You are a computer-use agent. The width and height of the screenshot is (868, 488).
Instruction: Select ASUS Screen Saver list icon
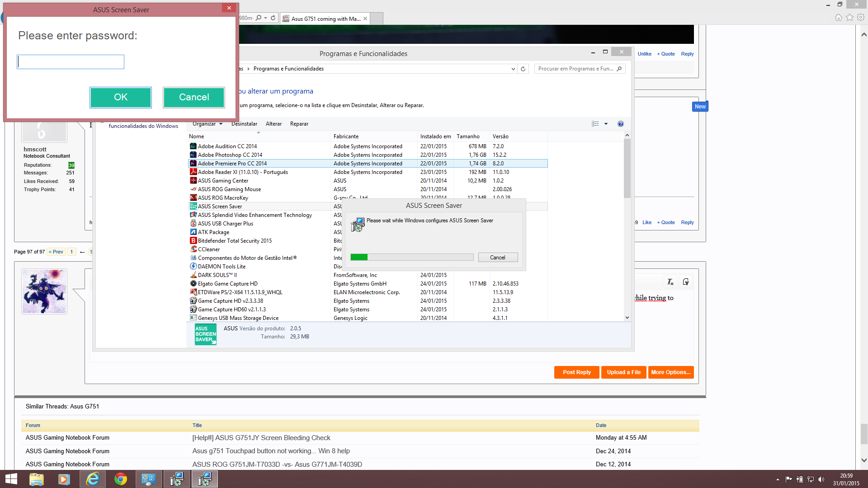click(193, 206)
